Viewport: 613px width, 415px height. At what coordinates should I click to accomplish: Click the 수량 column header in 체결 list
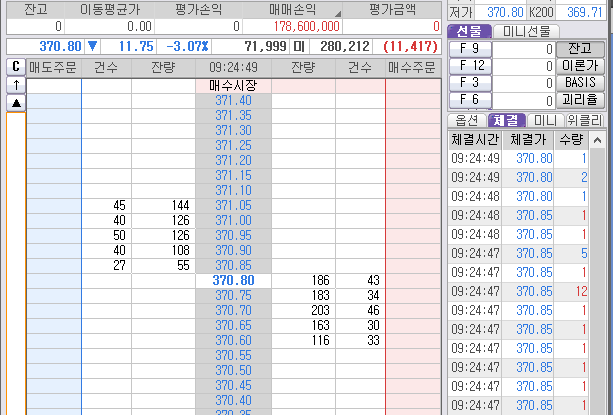click(x=571, y=140)
